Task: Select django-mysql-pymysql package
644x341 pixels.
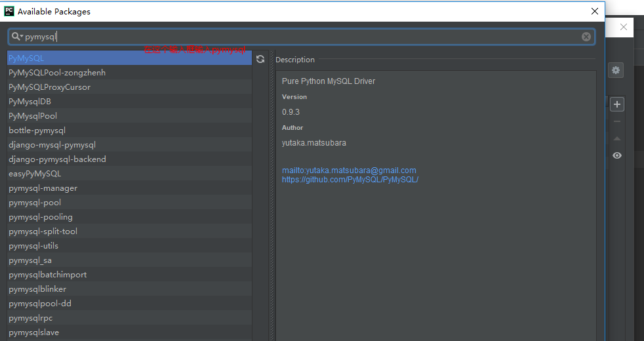Action: click(x=129, y=145)
